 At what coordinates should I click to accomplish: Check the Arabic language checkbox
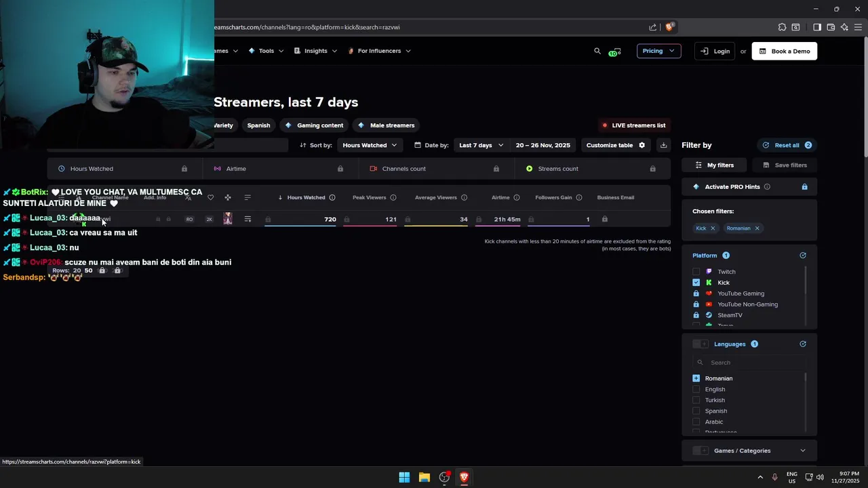click(696, 422)
